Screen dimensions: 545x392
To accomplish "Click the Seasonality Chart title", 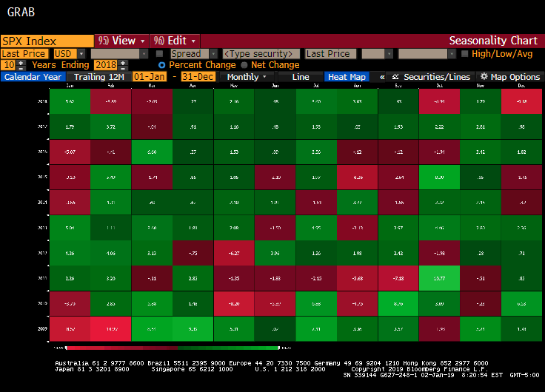I will pos(493,41).
